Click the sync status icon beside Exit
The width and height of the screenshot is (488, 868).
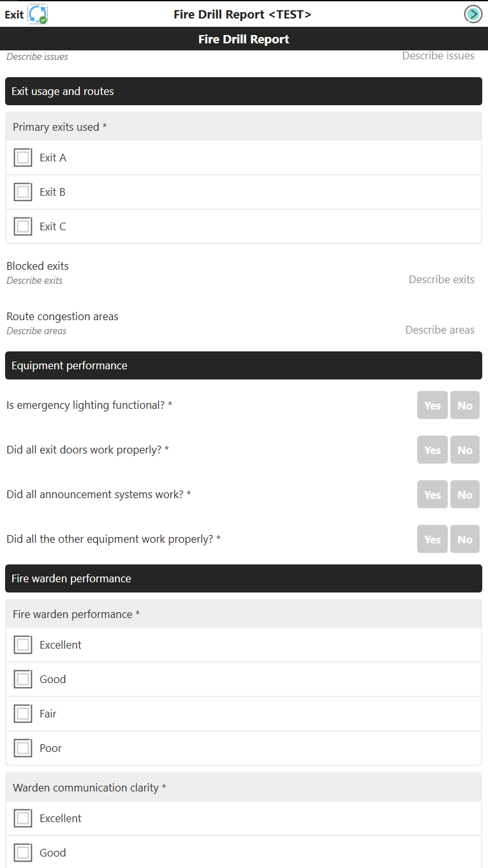37,13
